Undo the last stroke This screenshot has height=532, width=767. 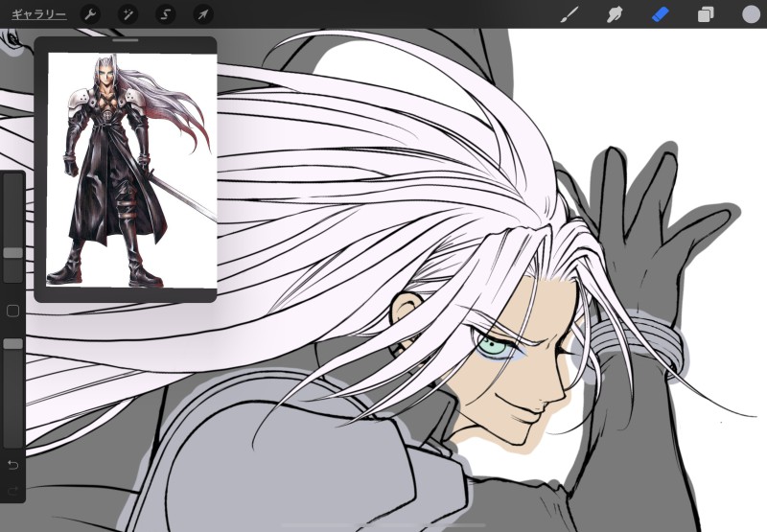coord(12,465)
